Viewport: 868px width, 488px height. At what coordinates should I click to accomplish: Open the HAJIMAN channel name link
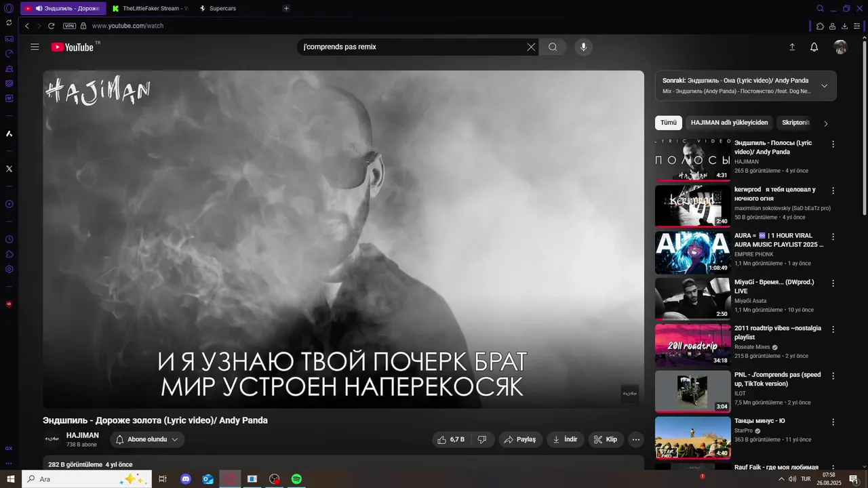coord(83,435)
